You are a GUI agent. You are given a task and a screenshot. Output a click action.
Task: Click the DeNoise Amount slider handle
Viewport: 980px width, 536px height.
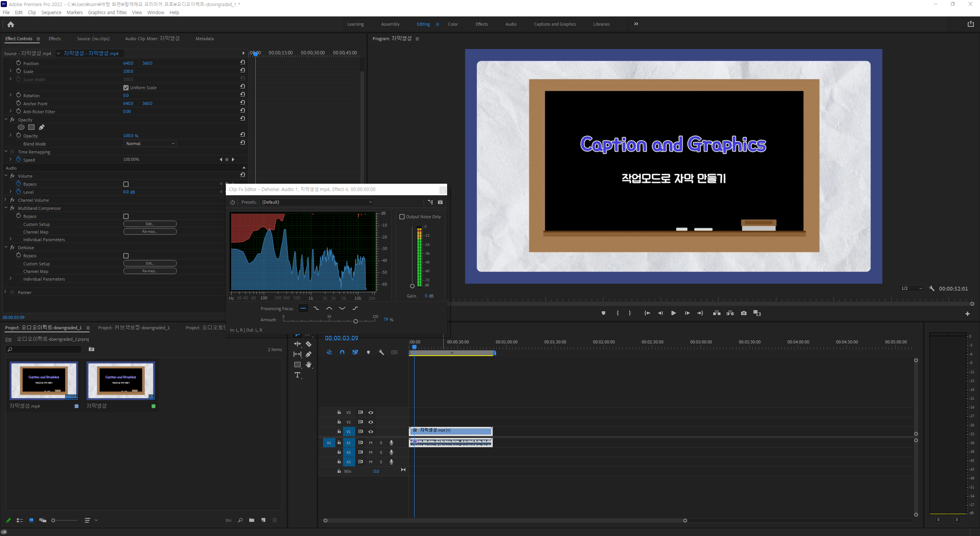356,321
